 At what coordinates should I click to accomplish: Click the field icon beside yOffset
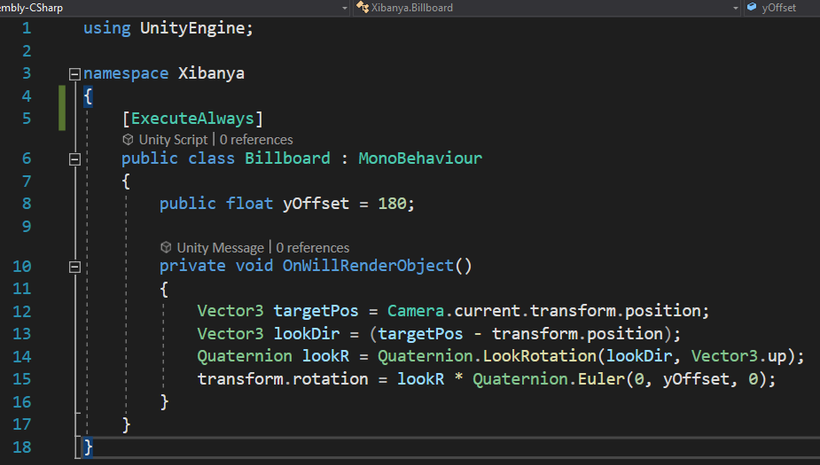coord(752,7)
